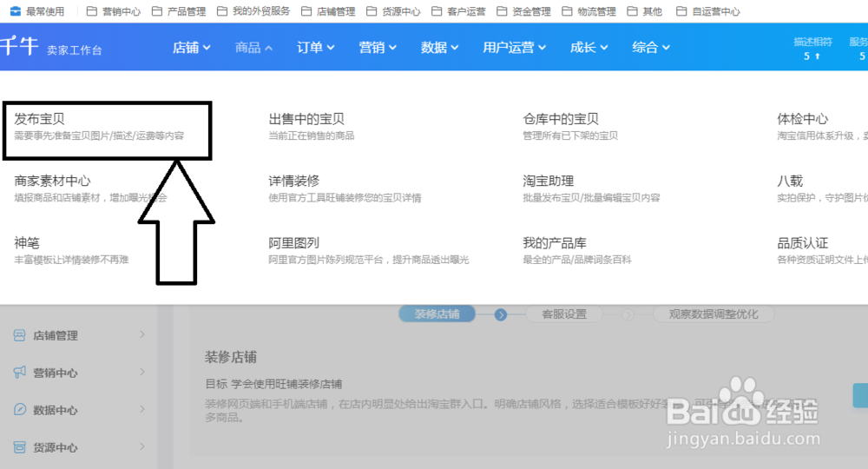Open the 自运营中心 bookmark folder
Viewport: 868px width, 469px height.
click(708, 11)
